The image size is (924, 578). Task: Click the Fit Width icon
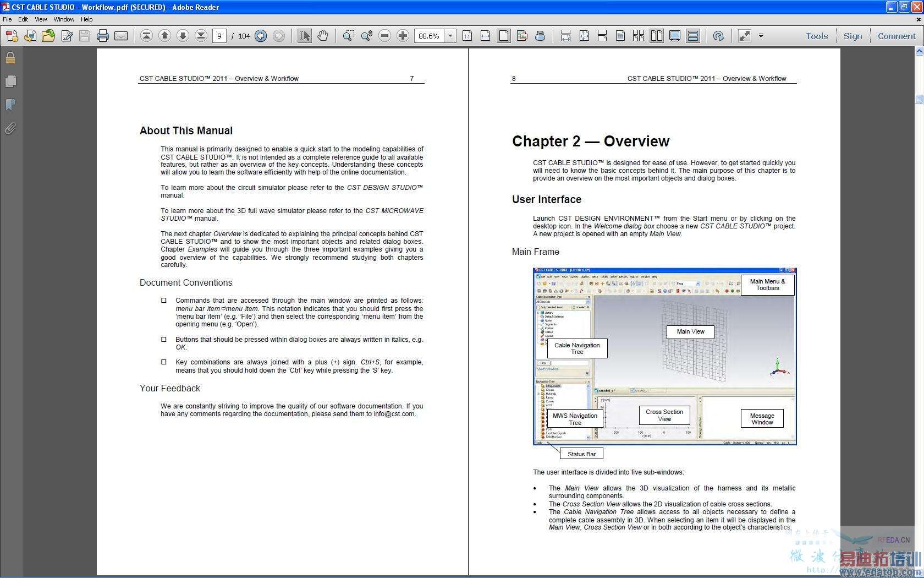[485, 36]
